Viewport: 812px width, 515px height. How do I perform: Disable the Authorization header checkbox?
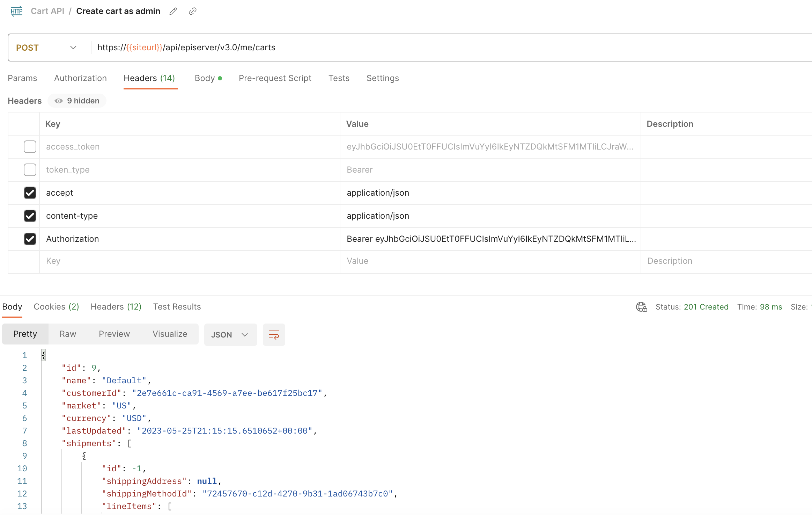(30, 239)
